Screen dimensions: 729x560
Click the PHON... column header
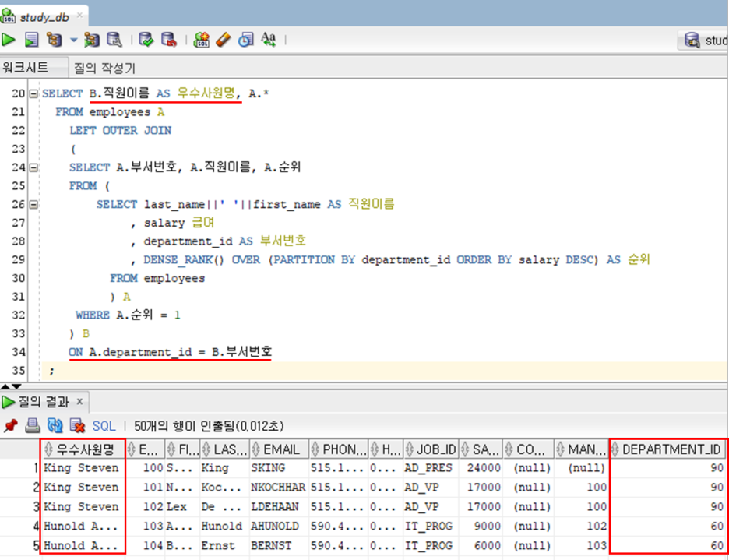pos(339,449)
